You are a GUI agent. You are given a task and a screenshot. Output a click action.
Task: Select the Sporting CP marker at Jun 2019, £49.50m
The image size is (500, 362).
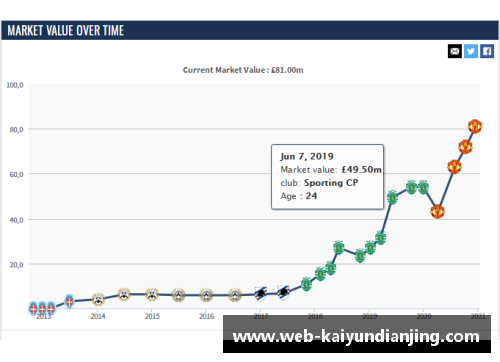[392, 198]
